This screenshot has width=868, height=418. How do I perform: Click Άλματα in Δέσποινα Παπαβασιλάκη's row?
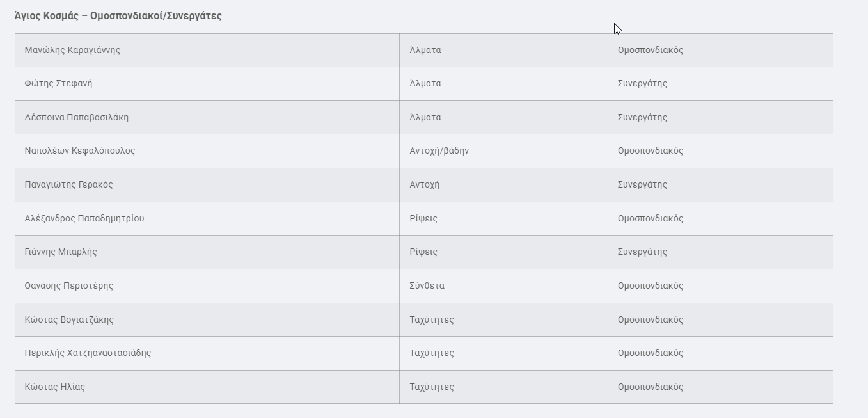425,117
